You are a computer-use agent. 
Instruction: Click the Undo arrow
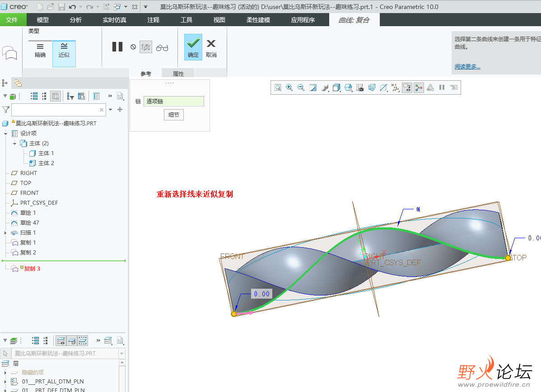[72, 7]
